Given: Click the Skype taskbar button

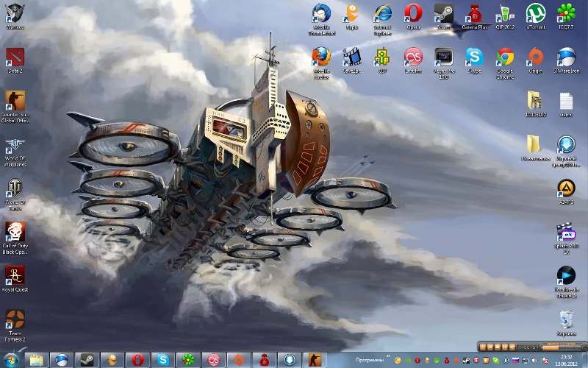Looking at the screenshot, I should (162, 360).
